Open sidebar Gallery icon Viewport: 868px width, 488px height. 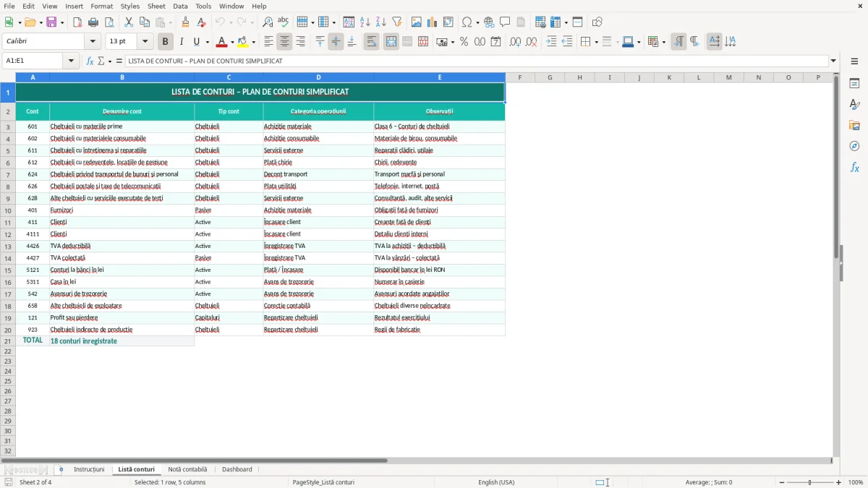pyautogui.click(x=854, y=125)
